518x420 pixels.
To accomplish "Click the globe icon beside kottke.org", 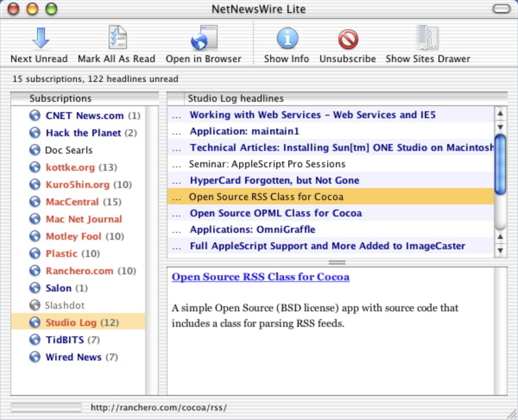I will click(35, 167).
